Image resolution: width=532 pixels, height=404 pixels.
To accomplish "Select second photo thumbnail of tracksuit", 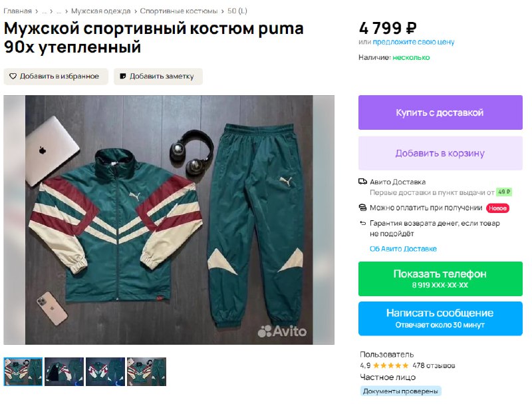I will pyautogui.click(x=64, y=372).
